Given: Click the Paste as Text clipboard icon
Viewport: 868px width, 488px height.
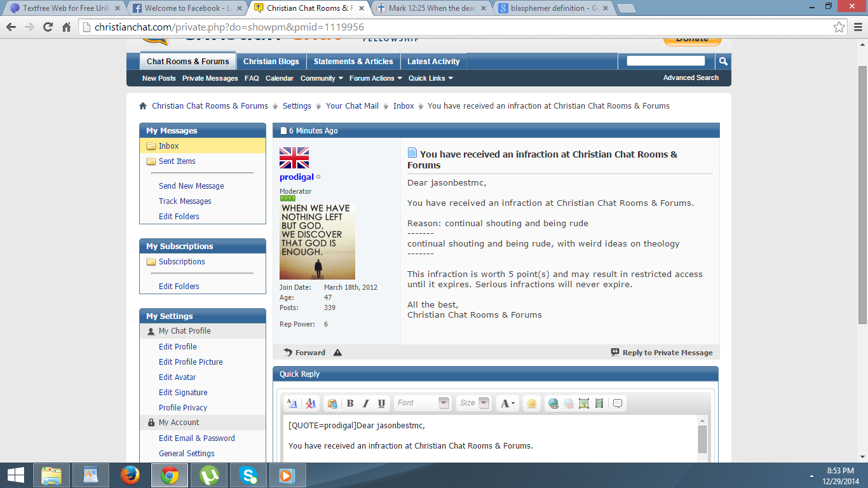Looking at the screenshot, I should tap(332, 403).
